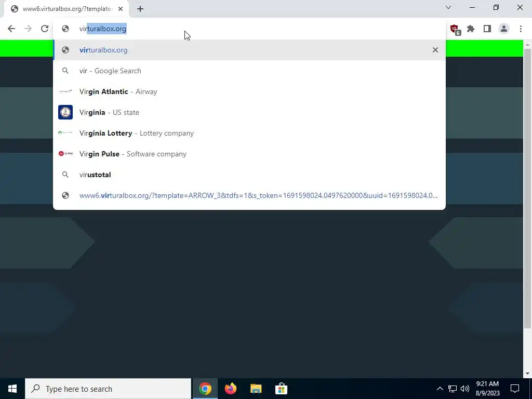Click the Virgin Pulse logo thumbnail

[x=65, y=154]
